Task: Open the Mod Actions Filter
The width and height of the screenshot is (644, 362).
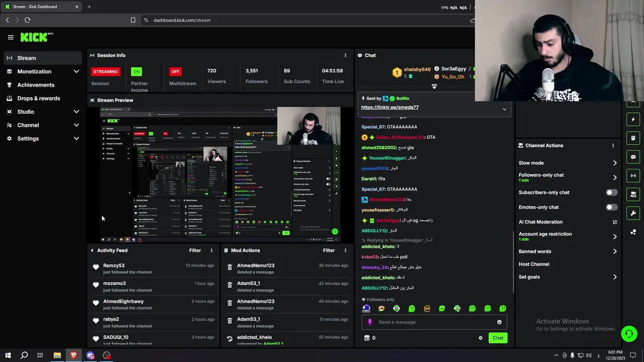Action: [x=329, y=250]
